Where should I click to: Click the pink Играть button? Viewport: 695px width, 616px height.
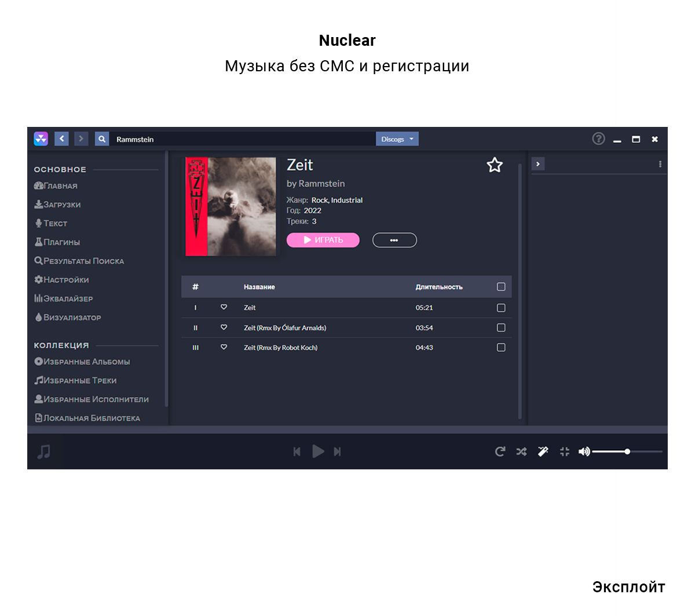click(x=323, y=240)
